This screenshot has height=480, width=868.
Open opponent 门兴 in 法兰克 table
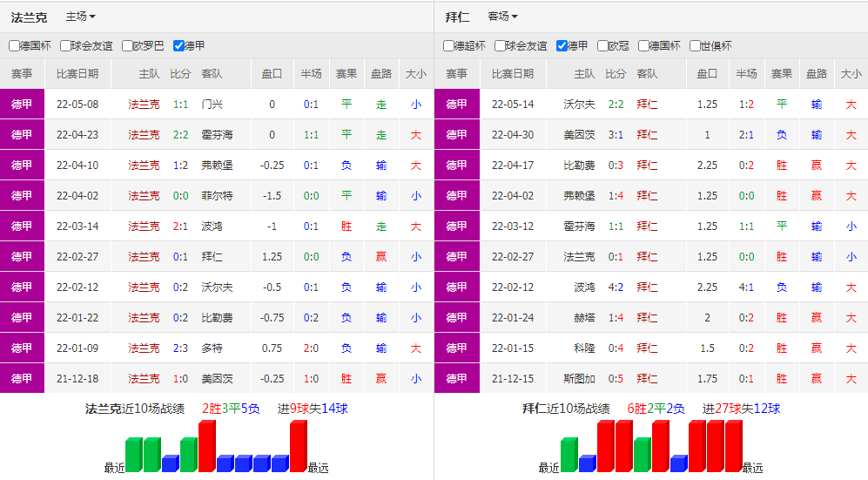click(212, 104)
